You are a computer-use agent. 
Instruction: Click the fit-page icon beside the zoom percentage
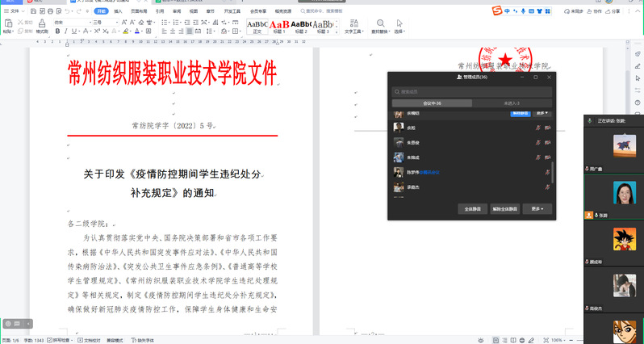click(x=546, y=340)
